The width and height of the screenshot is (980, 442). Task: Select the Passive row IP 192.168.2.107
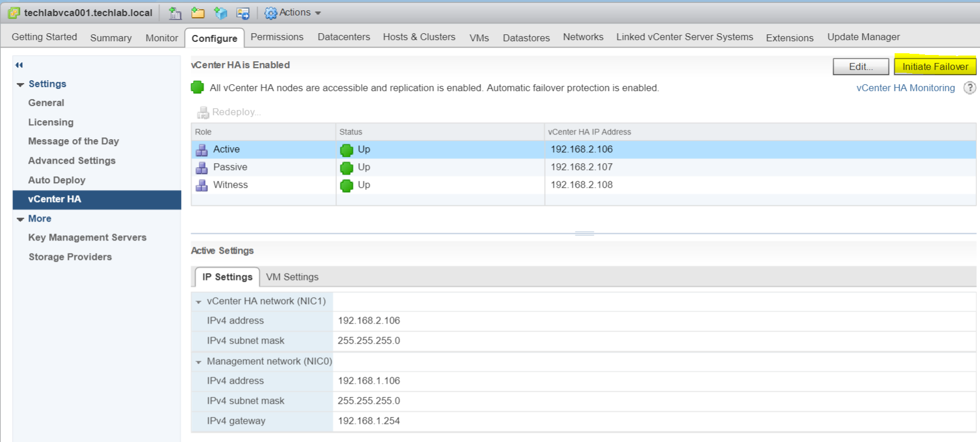582,167
